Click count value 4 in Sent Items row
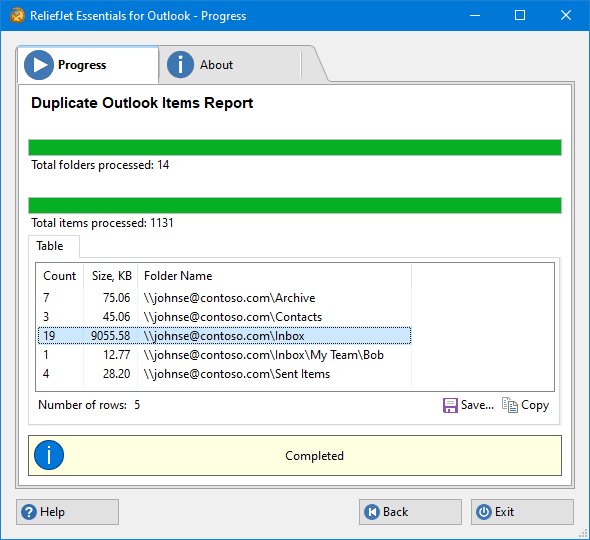Viewport: 590px width, 540px height. click(46, 374)
